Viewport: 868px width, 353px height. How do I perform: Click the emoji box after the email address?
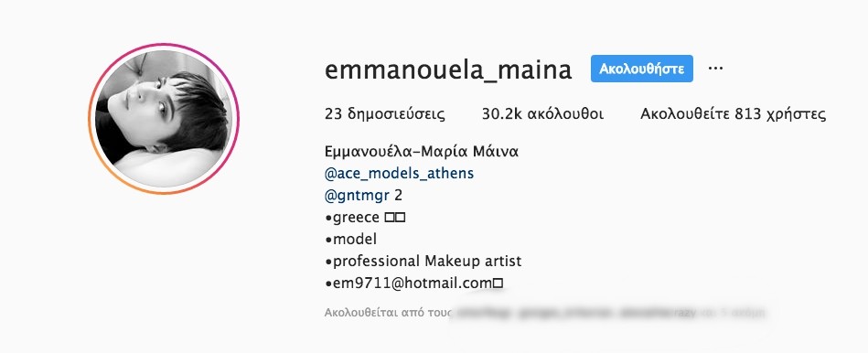[498, 283]
